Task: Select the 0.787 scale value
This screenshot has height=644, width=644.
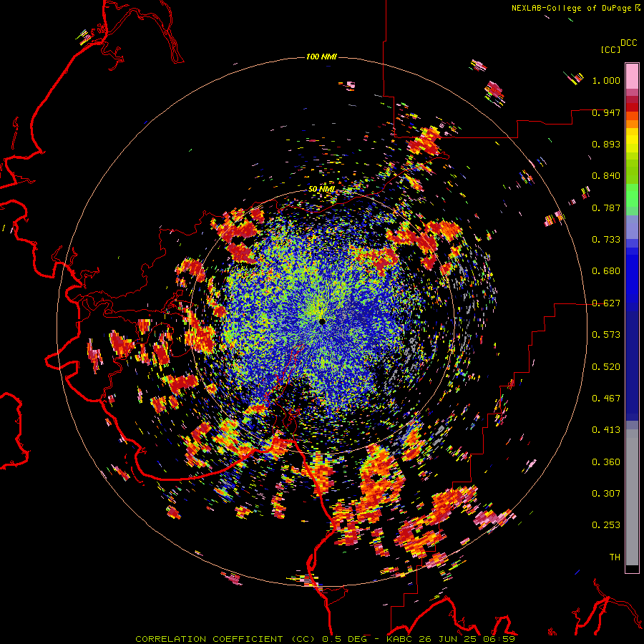Action: [x=606, y=208]
